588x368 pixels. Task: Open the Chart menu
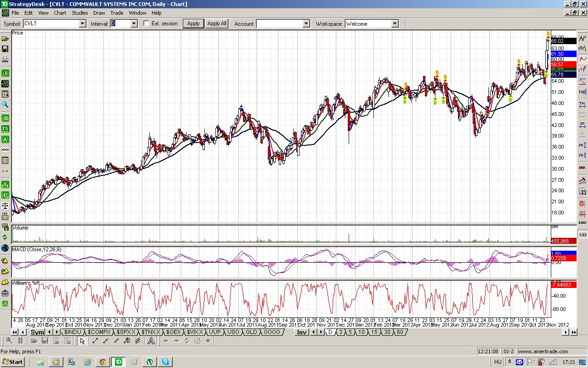tap(60, 13)
